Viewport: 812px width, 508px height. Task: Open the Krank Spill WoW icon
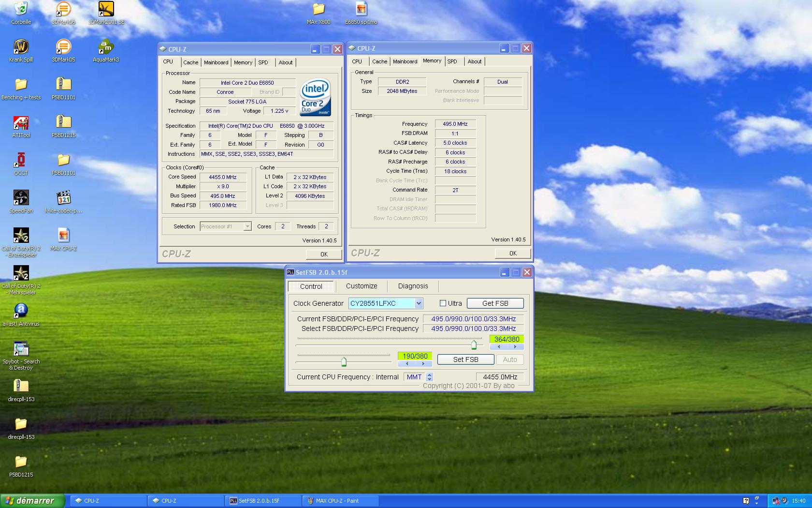[21, 46]
